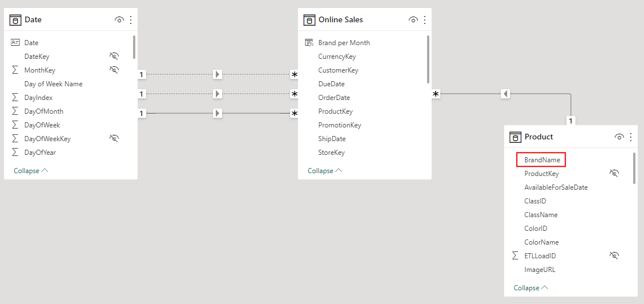Collapse the Date table card
Viewport: 644px width, 304px height.
pyautogui.click(x=31, y=170)
